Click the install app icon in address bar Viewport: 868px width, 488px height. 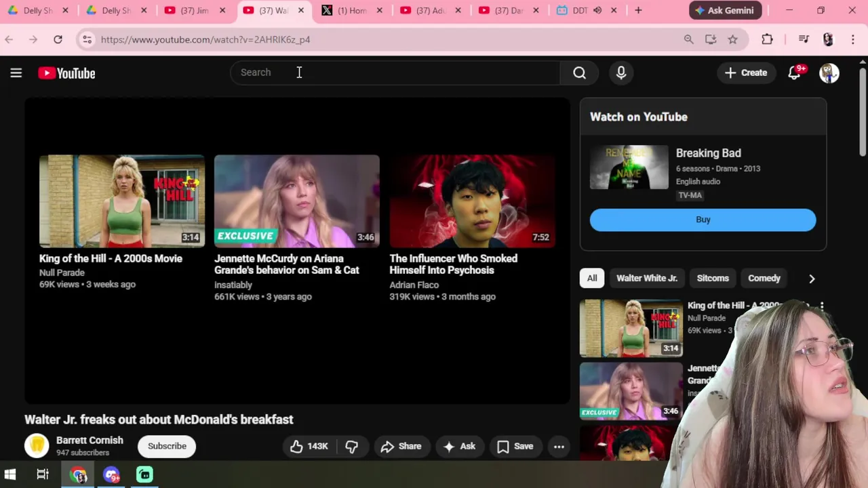711,39
